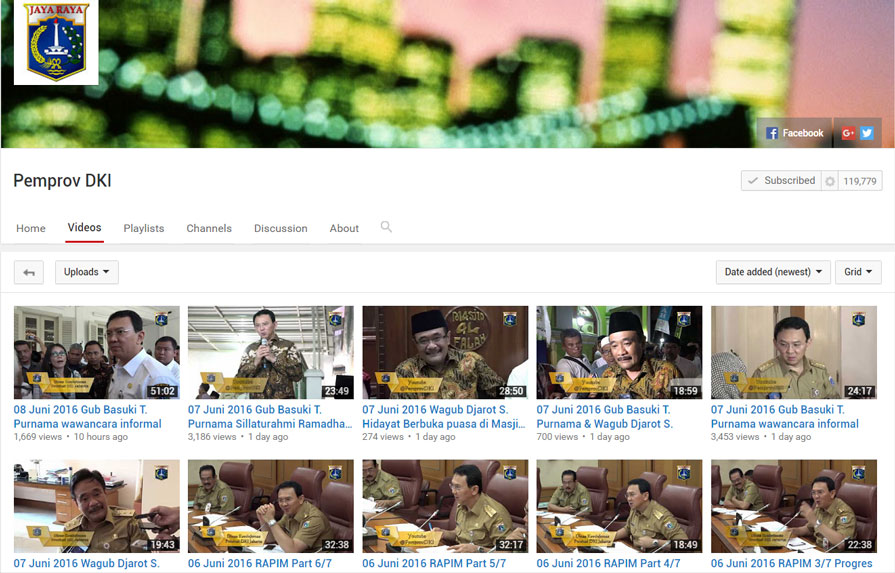
Task: Open the Facebook link on channel banner
Action: 795,133
